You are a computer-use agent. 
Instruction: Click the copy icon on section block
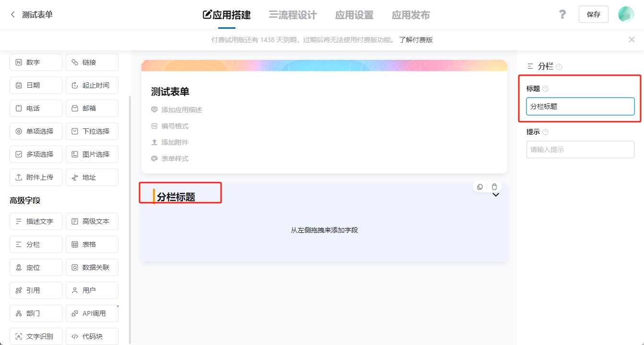click(480, 187)
